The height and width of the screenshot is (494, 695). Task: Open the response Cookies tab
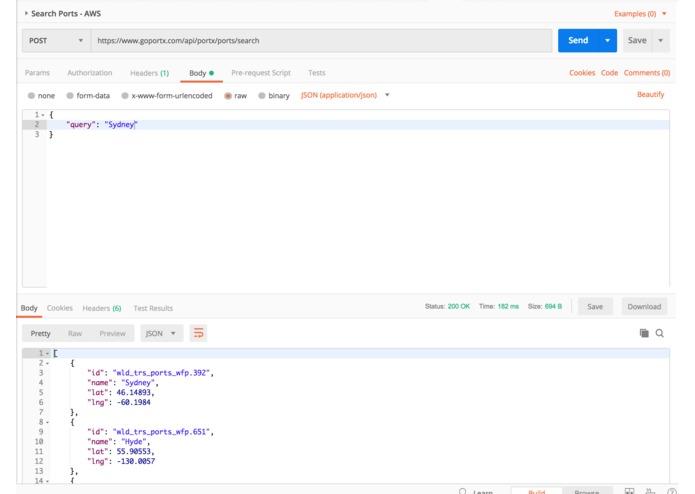coord(59,308)
